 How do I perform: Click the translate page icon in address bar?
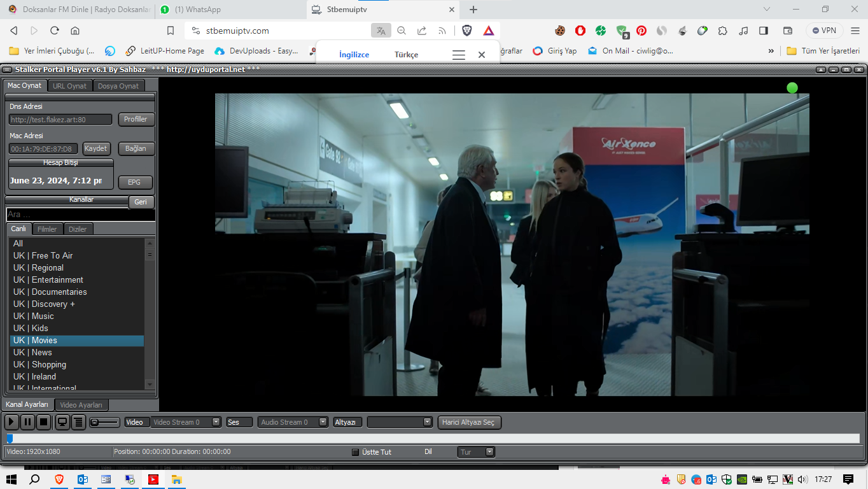point(381,31)
